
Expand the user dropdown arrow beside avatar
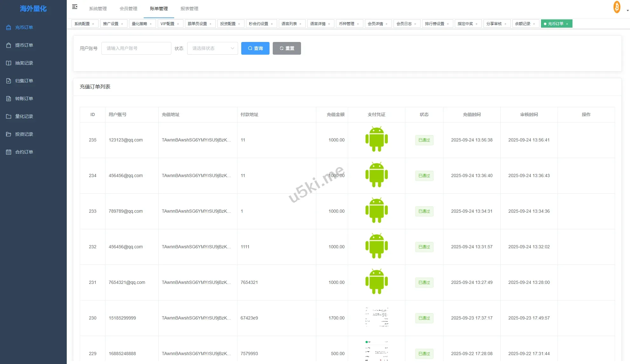pyautogui.click(x=627, y=10)
